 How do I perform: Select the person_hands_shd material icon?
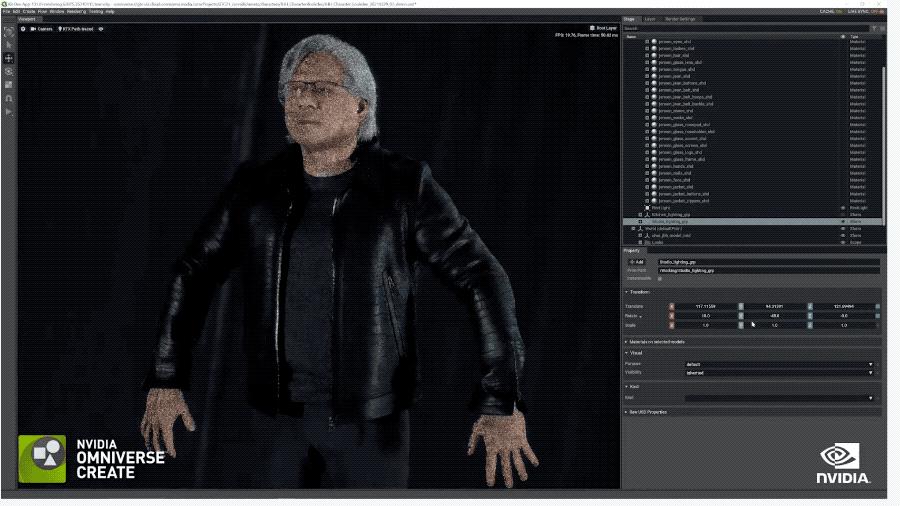pyautogui.click(x=654, y=166)
